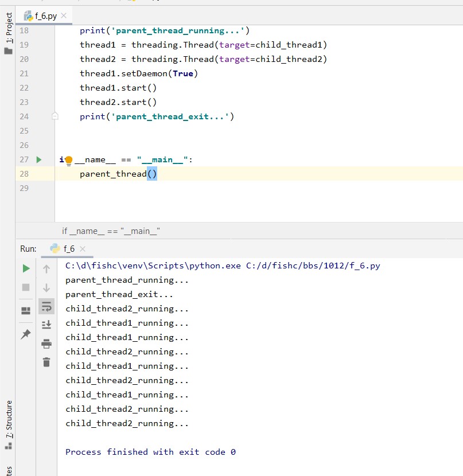Image resolution: width=463 pixels, height=476 pixels.
Task: Click Scroll to end icon in console
Action: pyautogui.click(x=46, y=325)
